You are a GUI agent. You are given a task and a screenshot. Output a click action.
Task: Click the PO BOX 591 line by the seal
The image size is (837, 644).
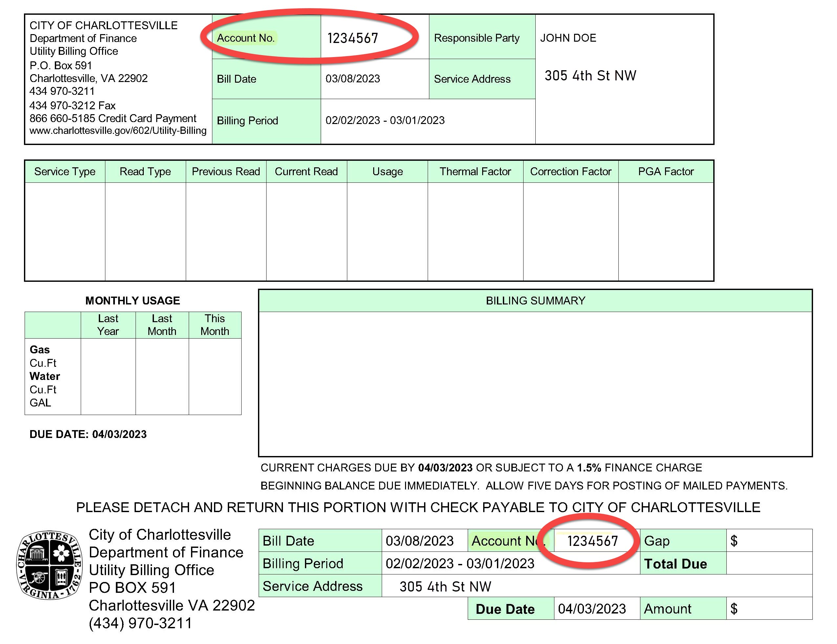[x=132, y=588]
